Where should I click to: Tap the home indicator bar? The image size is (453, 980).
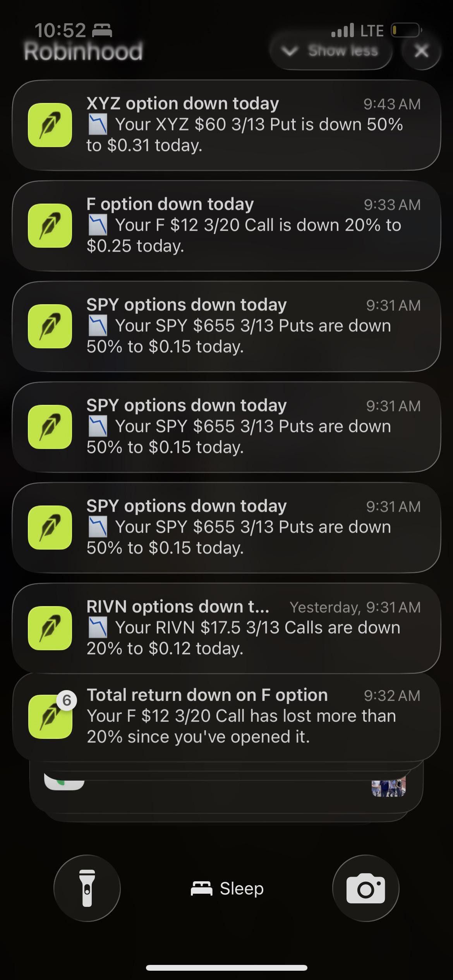point(226,968)
